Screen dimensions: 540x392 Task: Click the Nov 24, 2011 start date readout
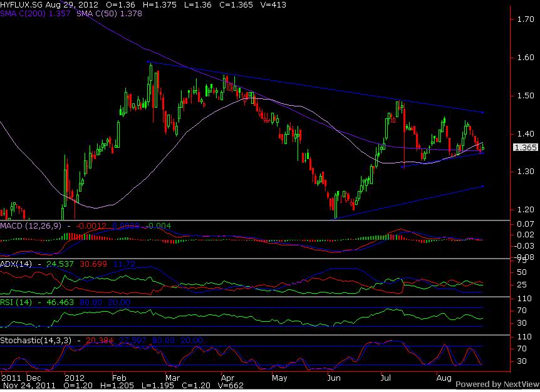(28, 386)
